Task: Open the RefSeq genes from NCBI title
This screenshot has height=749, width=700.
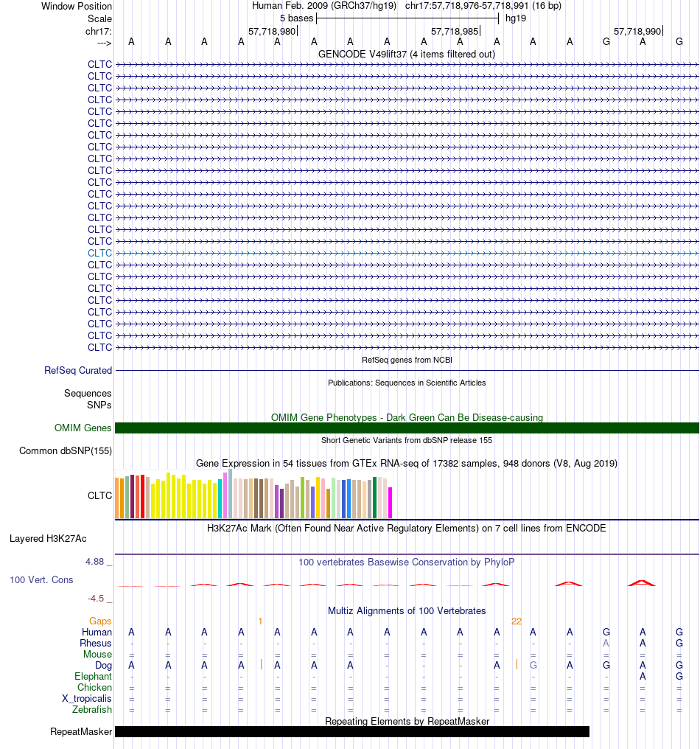Action: [407, 360]
